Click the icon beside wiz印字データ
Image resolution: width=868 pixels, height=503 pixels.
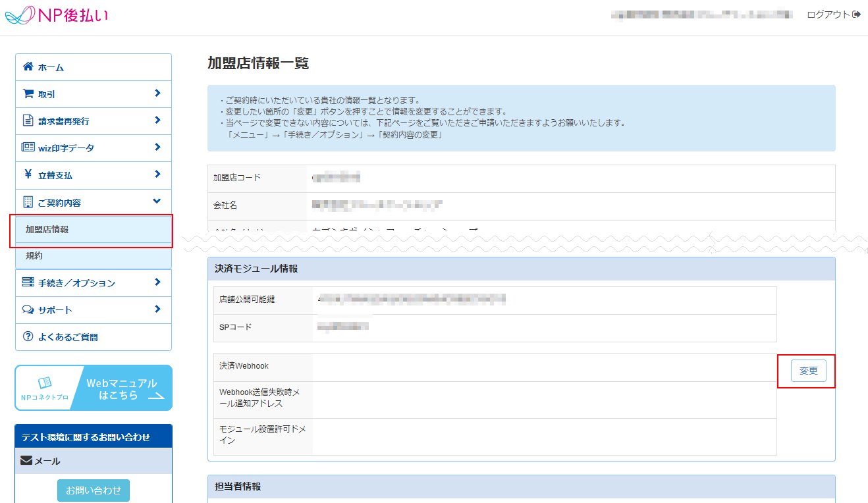click(28, 147)
